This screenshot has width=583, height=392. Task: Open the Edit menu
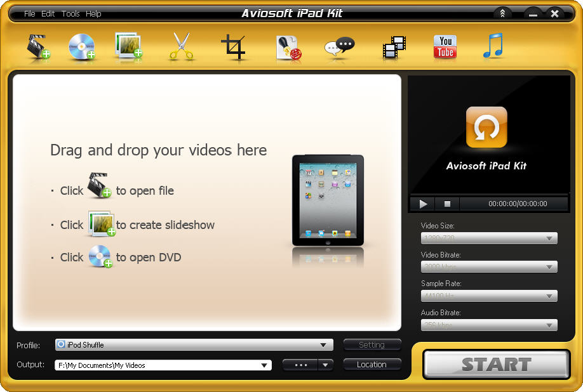[x=48, y=14]
